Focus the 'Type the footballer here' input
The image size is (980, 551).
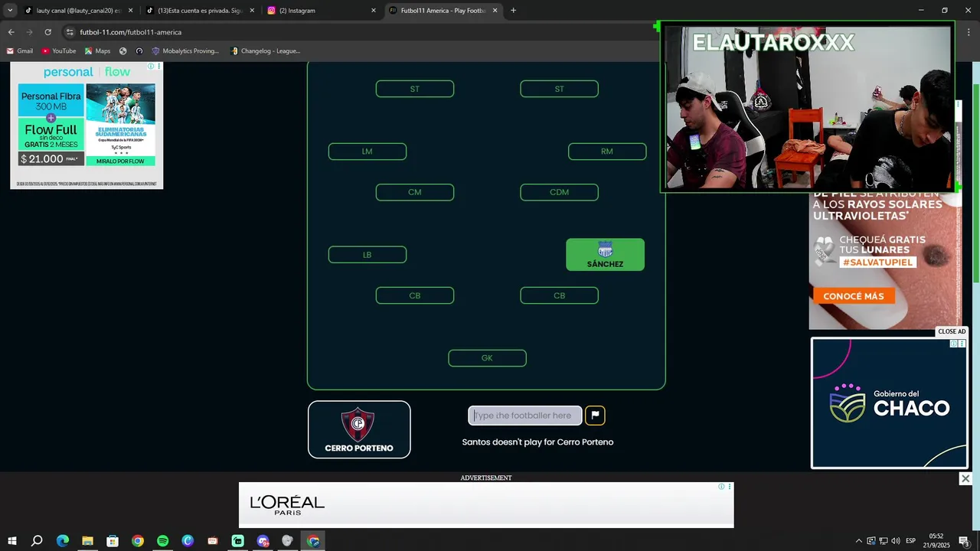525,416
